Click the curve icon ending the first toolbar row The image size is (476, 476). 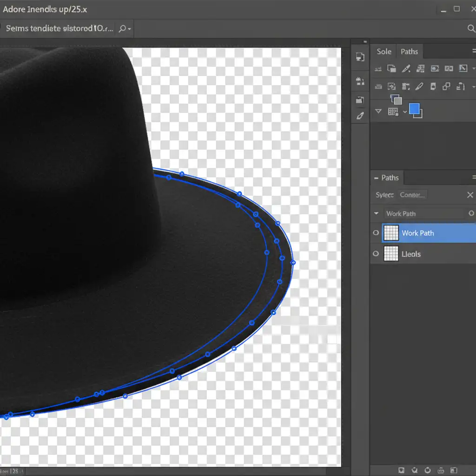[463, 69]
